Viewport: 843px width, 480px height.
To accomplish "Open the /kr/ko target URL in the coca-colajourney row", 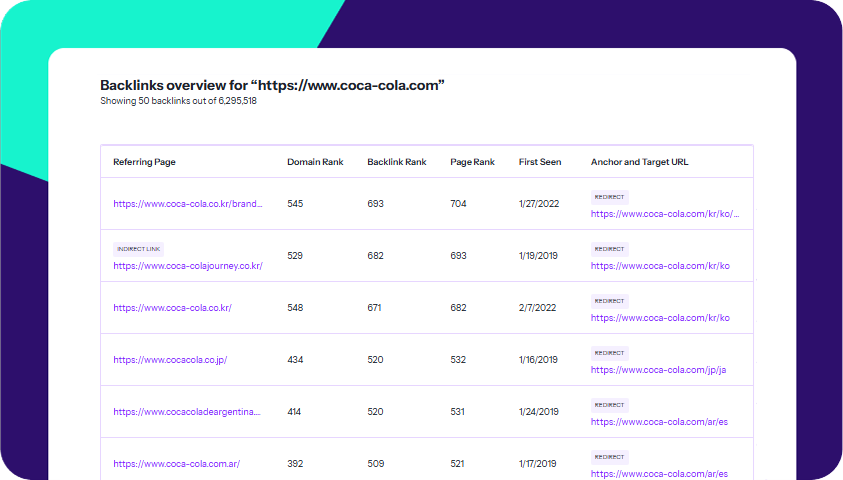I will click(660, 266).
